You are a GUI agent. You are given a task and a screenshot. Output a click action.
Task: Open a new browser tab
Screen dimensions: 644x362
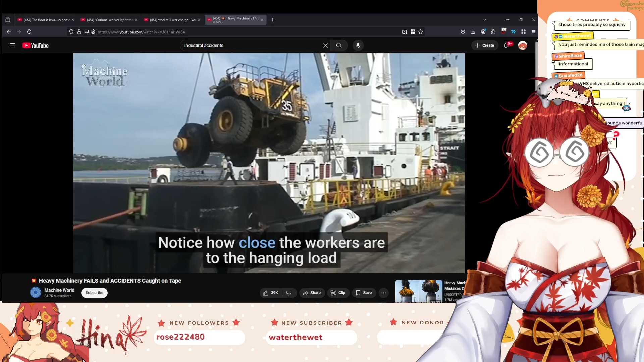pos(272,20)
